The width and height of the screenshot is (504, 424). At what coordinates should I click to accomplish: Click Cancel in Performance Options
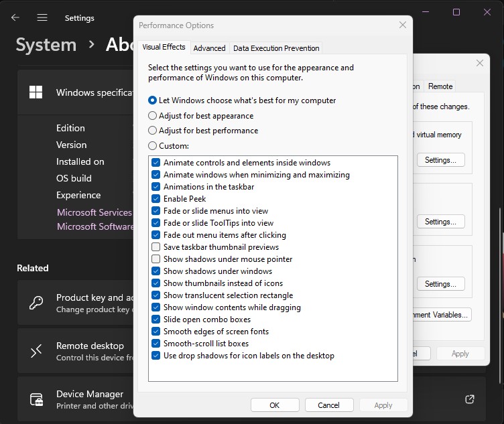(329, 405)
